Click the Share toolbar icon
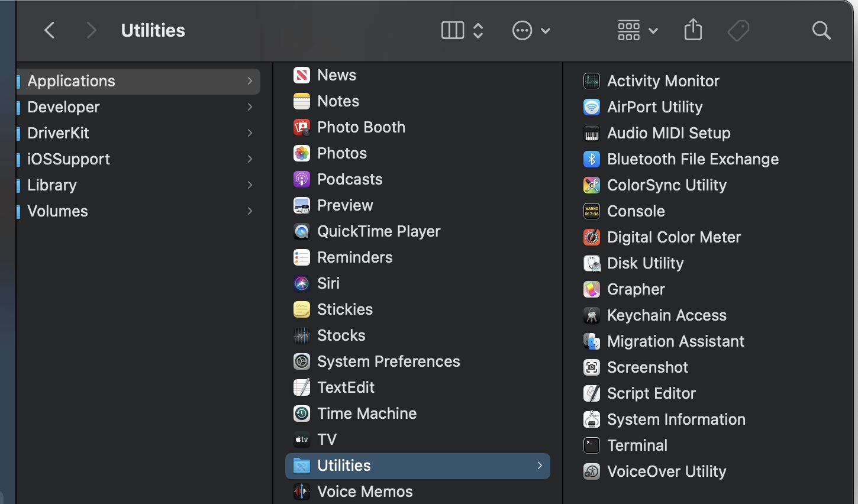Screen dimensions: 858x504 [693, 30]
